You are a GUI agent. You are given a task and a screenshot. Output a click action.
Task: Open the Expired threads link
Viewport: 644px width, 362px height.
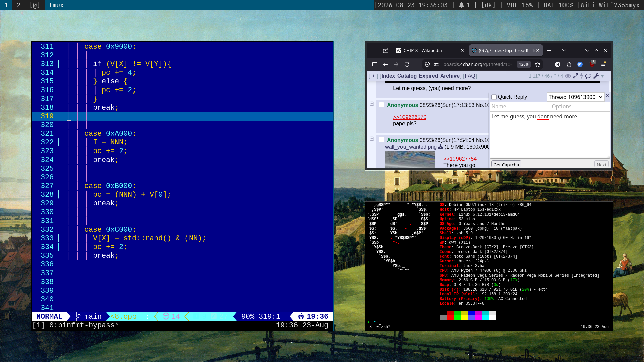(x=428, y=76)
